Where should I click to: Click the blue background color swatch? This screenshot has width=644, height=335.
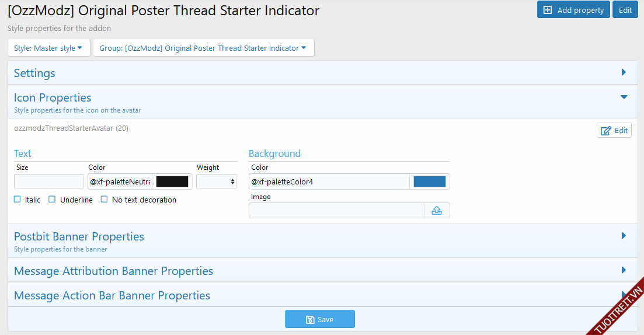429,182
